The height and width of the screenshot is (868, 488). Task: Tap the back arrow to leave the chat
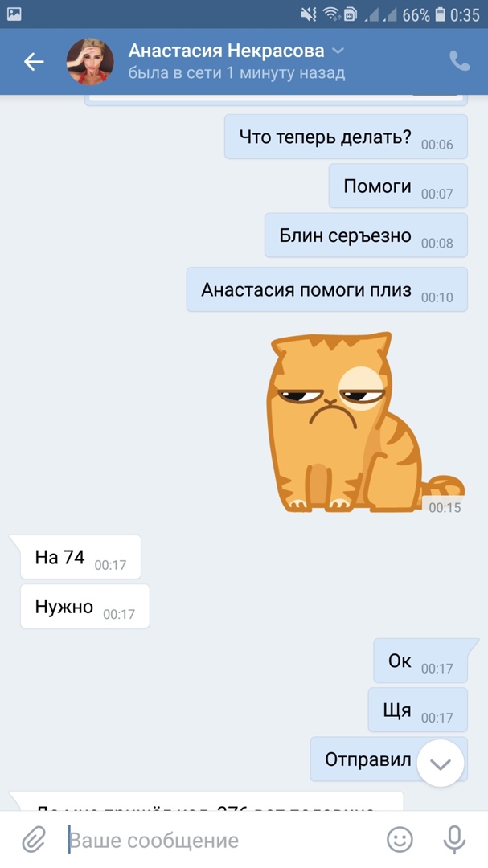34,62
